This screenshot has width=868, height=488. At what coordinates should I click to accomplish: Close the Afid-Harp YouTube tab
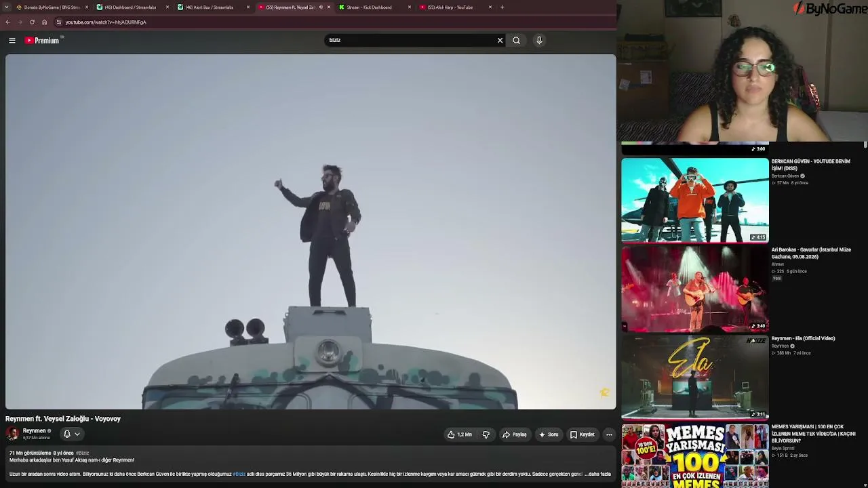click(490, 7)
